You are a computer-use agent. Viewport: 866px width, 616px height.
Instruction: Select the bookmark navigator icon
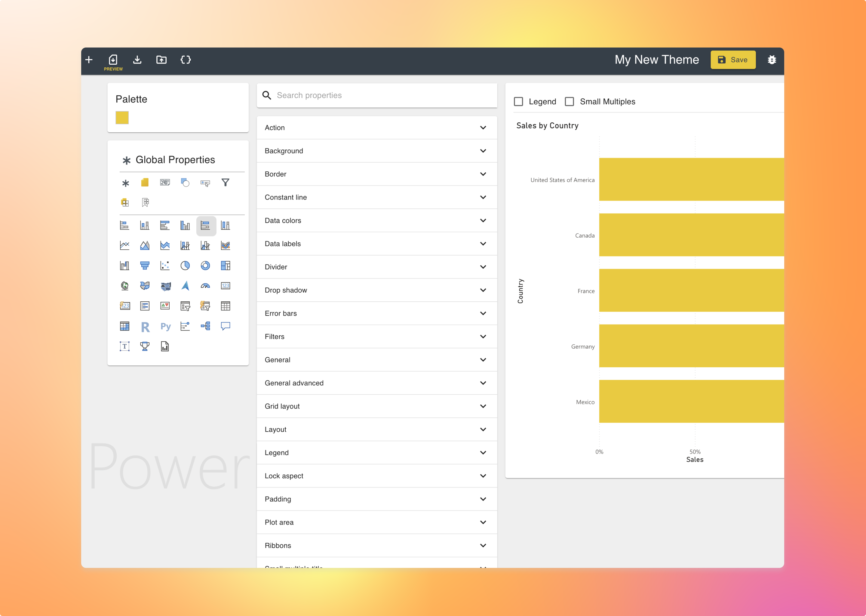pyautogui.click(x=145, y=202)
